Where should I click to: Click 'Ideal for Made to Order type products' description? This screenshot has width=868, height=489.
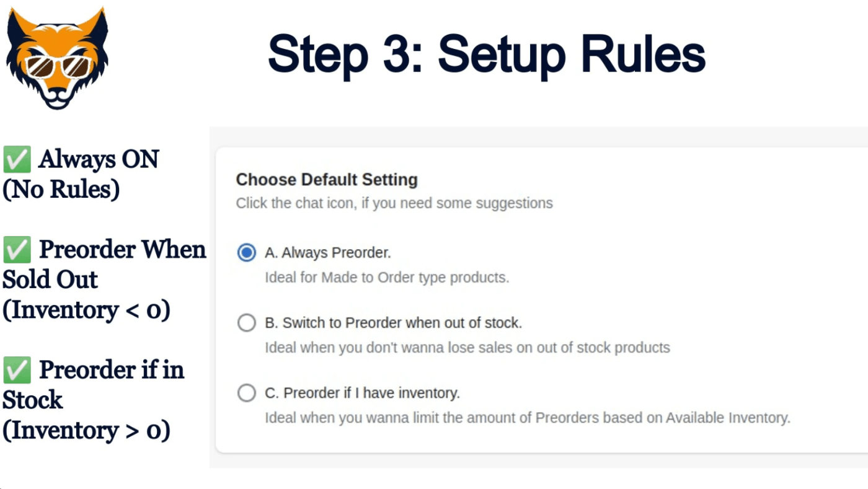click(387, 277)
